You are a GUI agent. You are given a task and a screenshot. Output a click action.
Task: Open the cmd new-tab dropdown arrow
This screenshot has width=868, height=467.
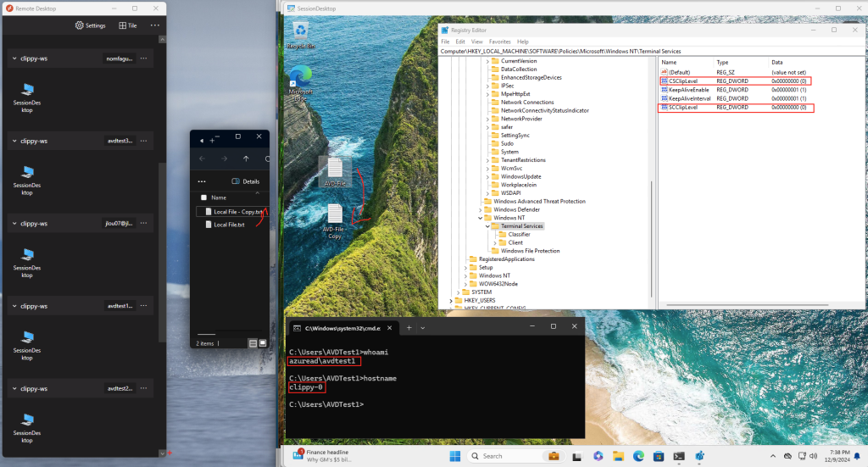[x=423, y=327]
